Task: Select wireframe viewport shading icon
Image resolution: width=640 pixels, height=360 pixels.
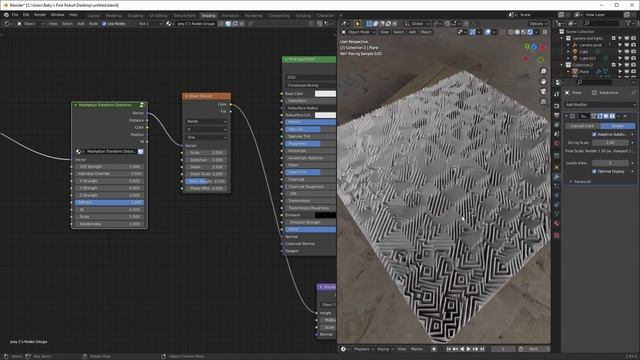Action: tap(511, 32)
